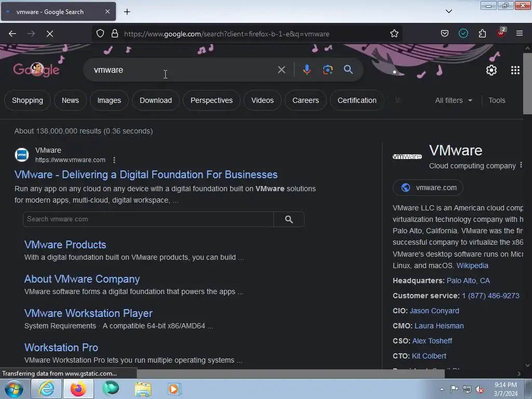Open vmware.com button in knowledge panel
This screenshot has height=399, width=532.
coord(428,188)
